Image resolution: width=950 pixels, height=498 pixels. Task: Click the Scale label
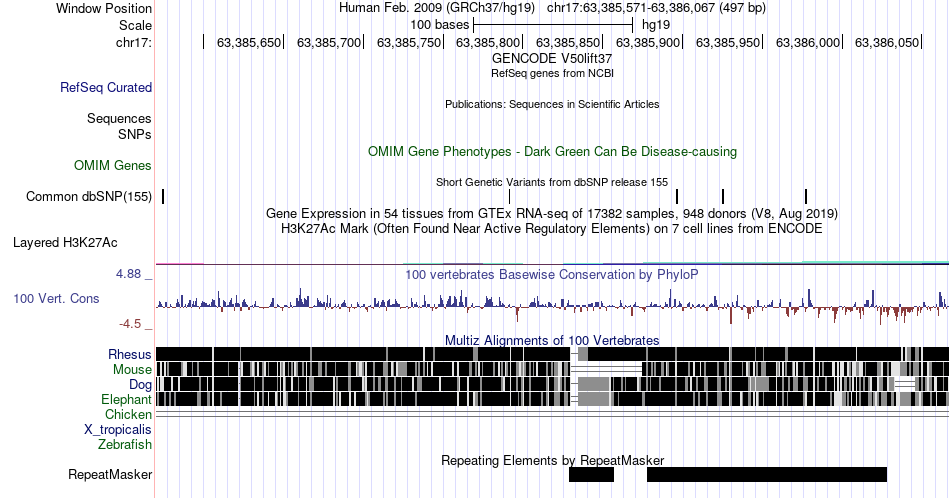coord(135,25)
